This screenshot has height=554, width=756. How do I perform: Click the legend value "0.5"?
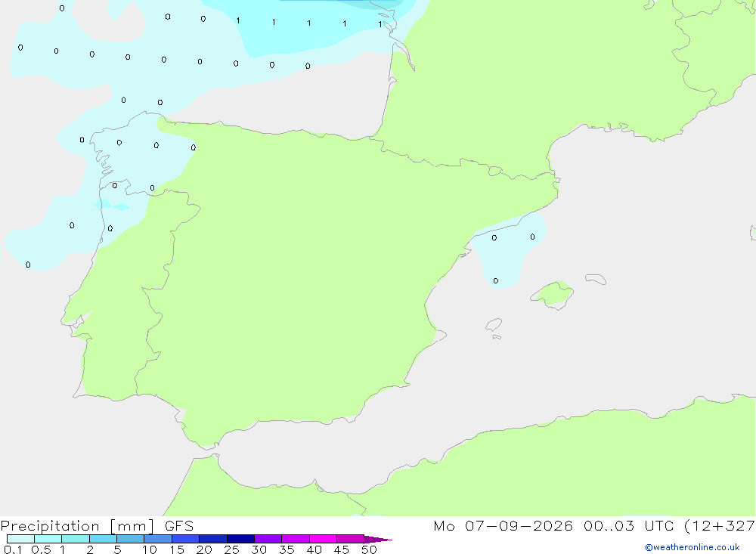point(41,549)
